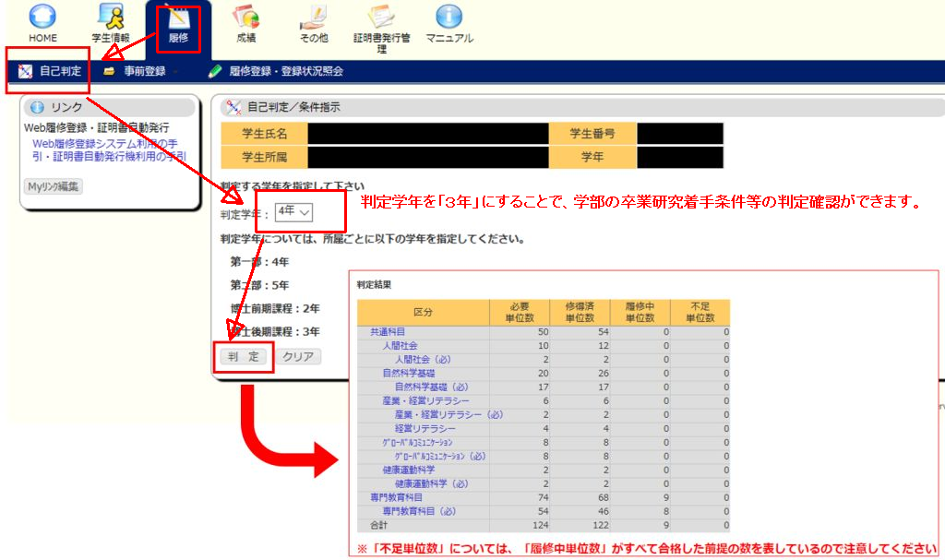The width and height of the screenshot is (945, 560).
Task: Click the 専門教育科目 category link
Action: click(x=396, y=497)
